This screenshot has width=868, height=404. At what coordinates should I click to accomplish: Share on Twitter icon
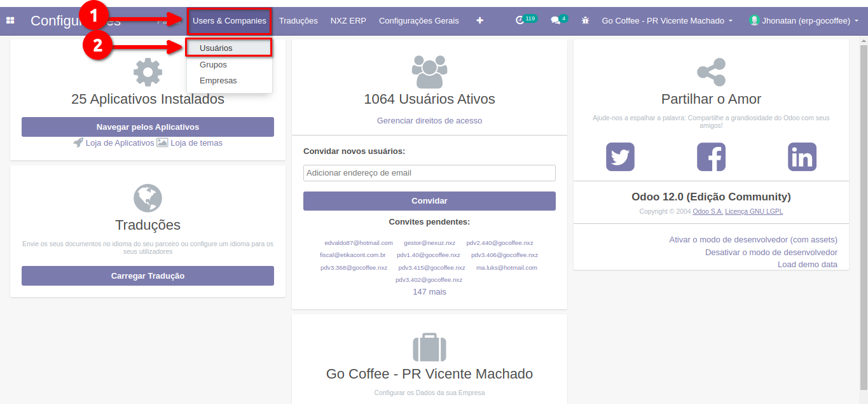[620, 157]
